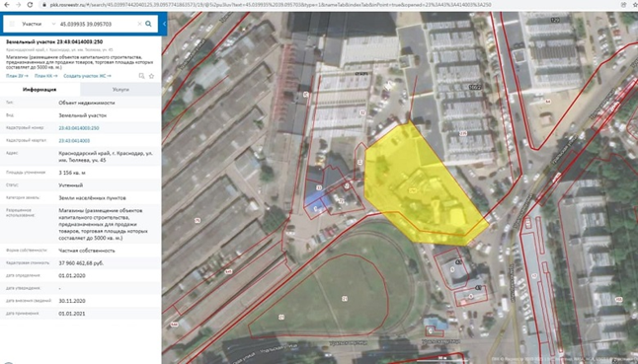Click the browser back arrow
The image size is (638, 364).
tap(7, 5)
